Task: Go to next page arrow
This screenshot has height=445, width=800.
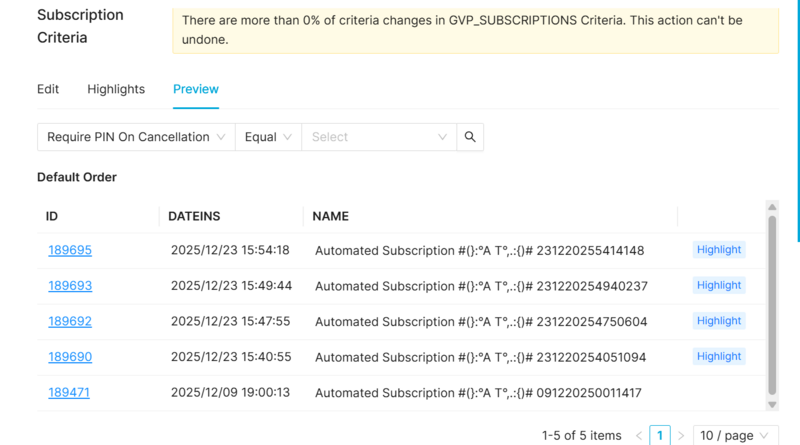Action: pos(681,436)
